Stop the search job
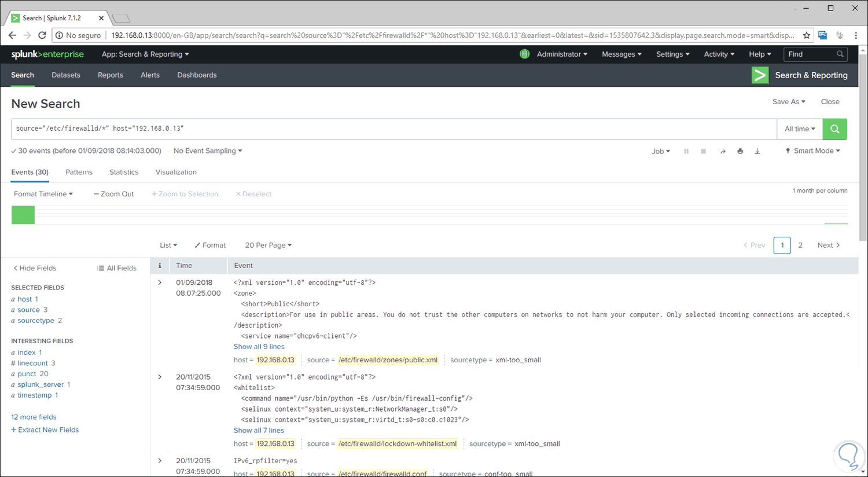 pyautogui.click(x=704, y=151)
